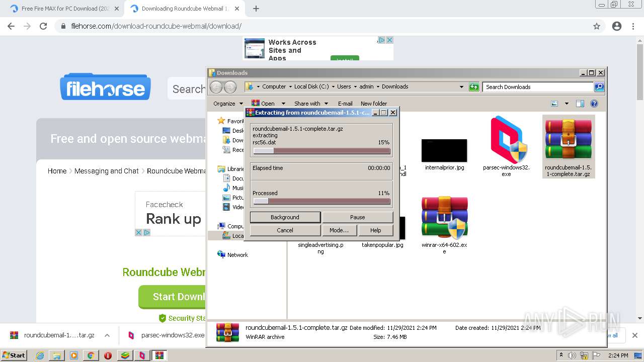The width and height of the screenshot is (644, 362).
Task: Pause the WinRAR extraction
Action: coord(357,217)
